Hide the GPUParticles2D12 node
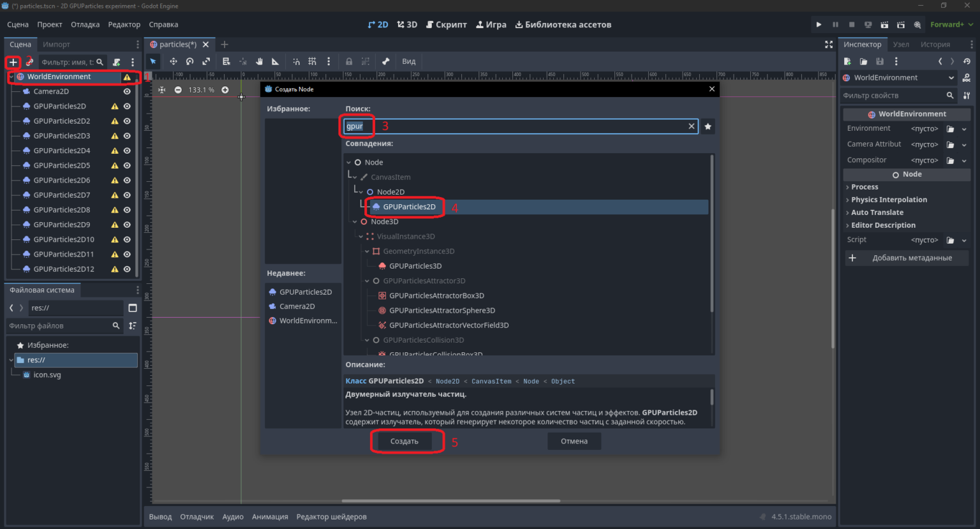This screenshot has height=529, width=980. 127,269
